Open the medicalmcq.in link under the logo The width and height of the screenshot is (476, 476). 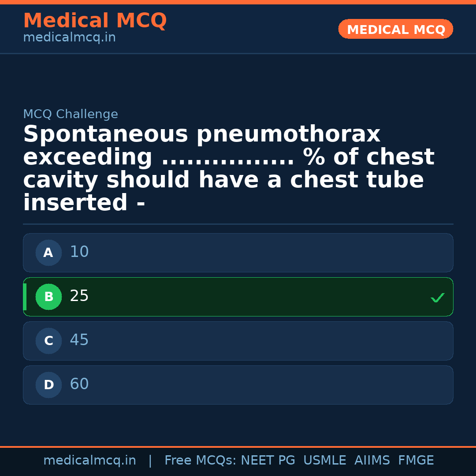(69, 37)
